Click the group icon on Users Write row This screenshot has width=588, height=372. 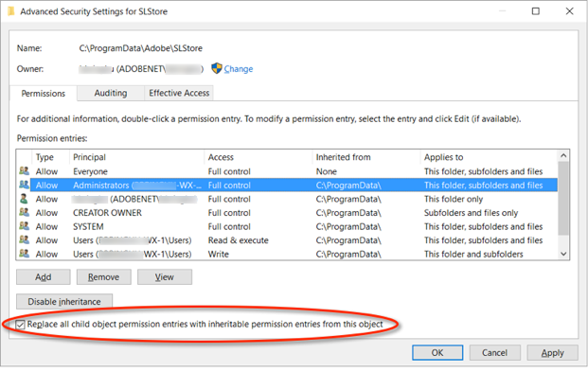coord(24,254)
